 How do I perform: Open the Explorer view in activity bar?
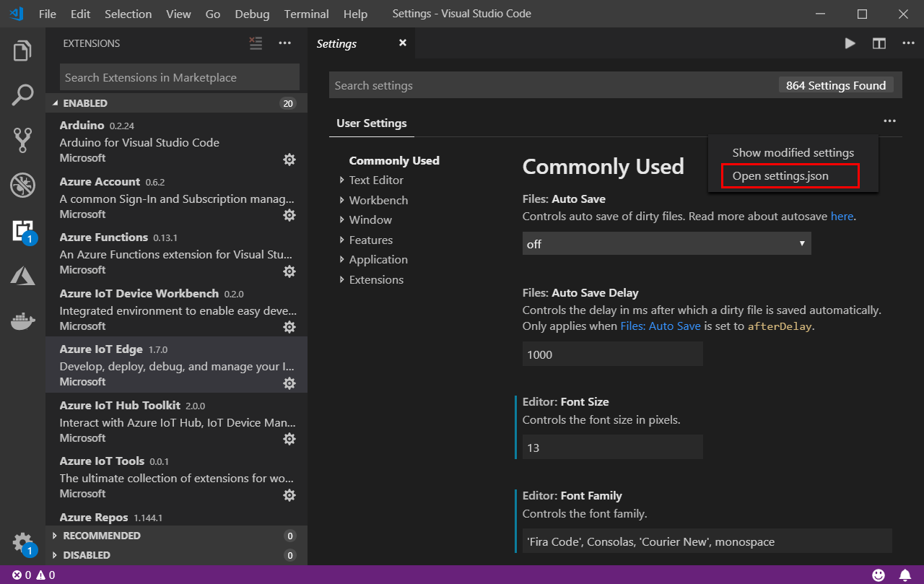(22, 51)
